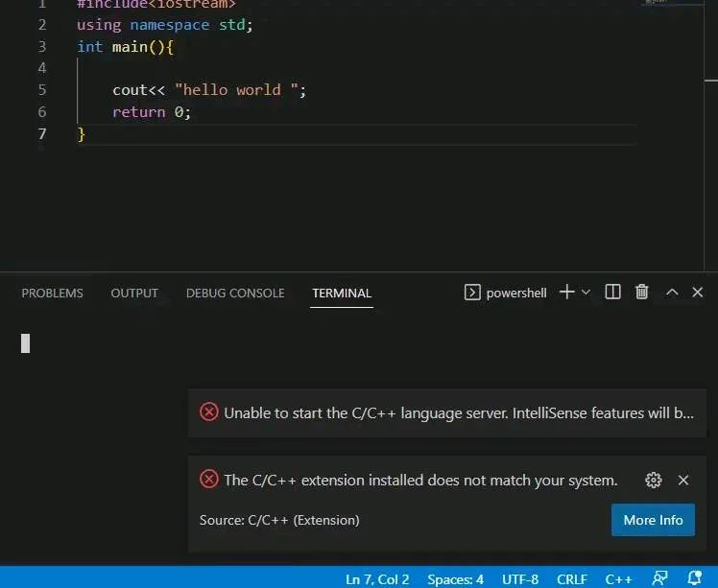This screenshot has height=588, width=718.
Task: Click the main function name
Action: coord(130,47)
